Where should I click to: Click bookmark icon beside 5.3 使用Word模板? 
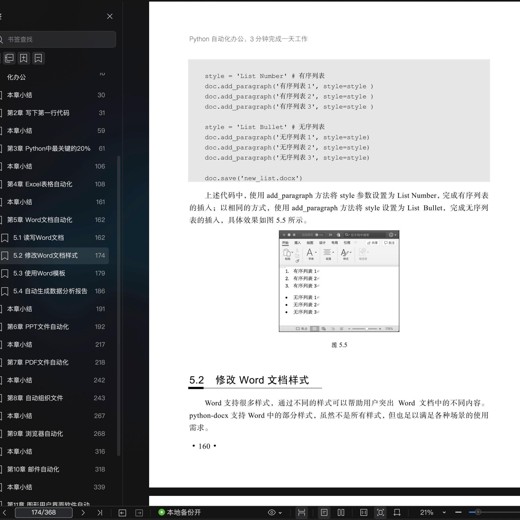[5, 274]
